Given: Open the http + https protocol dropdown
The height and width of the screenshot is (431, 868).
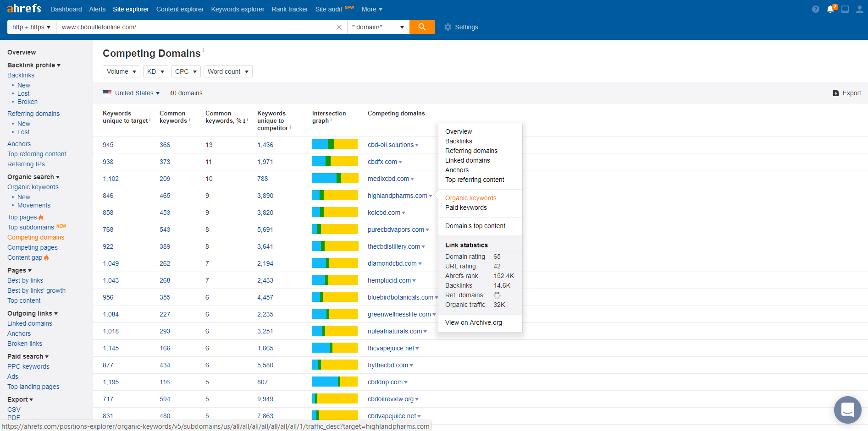Looking at the screenshot, I should click(32, 27).
